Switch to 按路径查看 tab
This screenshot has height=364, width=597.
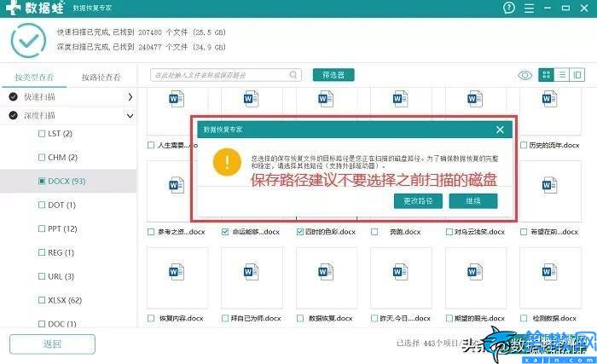(101, 78)
